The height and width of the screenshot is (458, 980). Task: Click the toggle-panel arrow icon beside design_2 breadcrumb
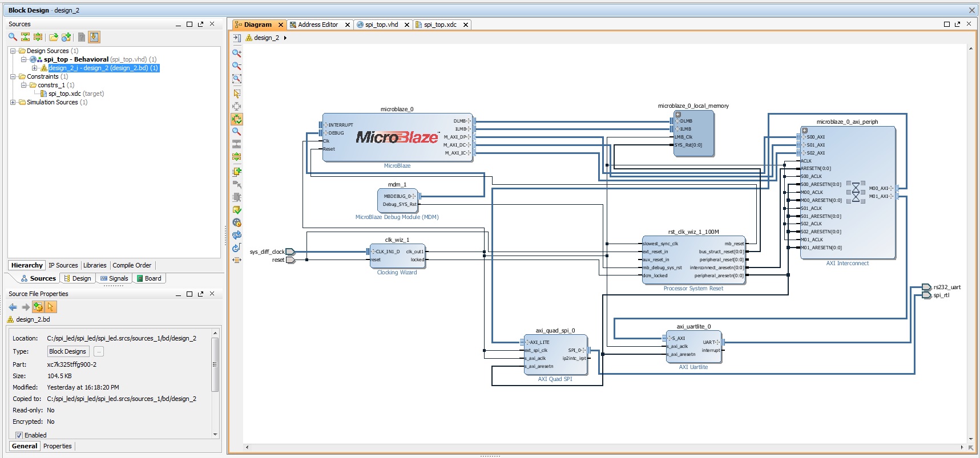click(237, 38)
